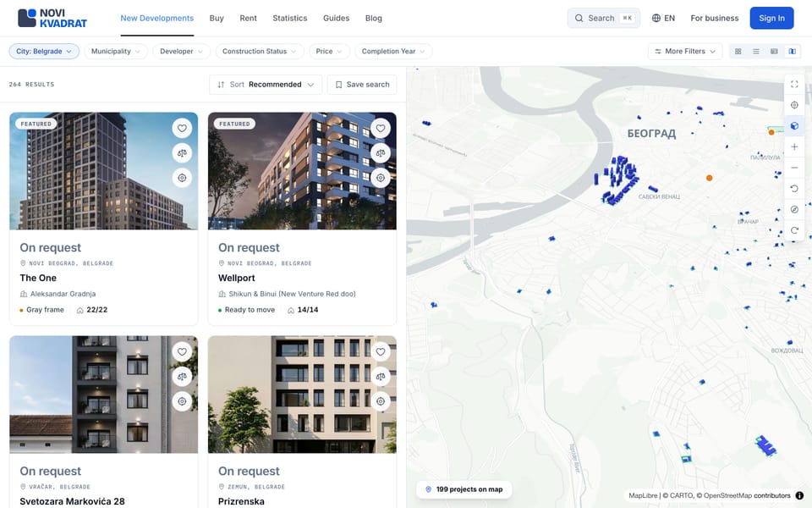
Task: Switch language with the EN globe
Action: pos(663,18)
